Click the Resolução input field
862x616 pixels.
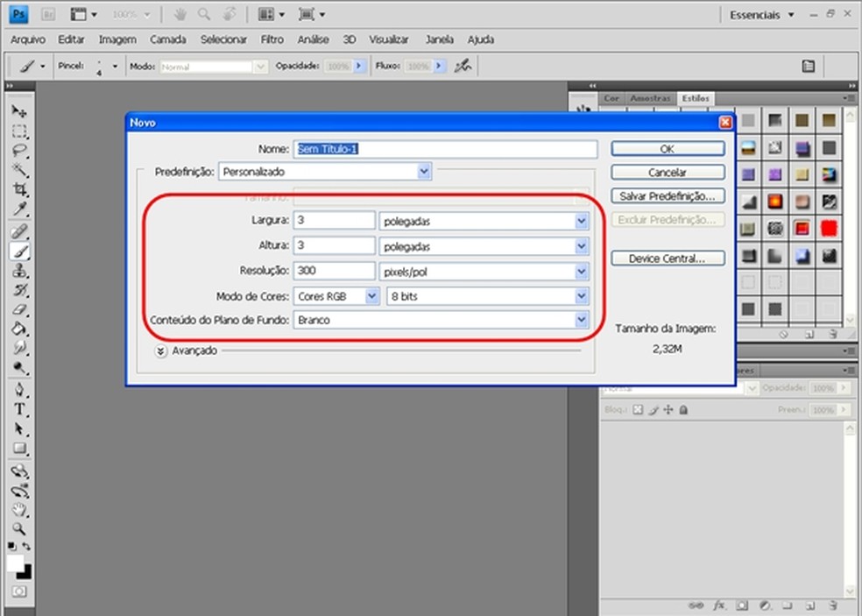point(334,271)
